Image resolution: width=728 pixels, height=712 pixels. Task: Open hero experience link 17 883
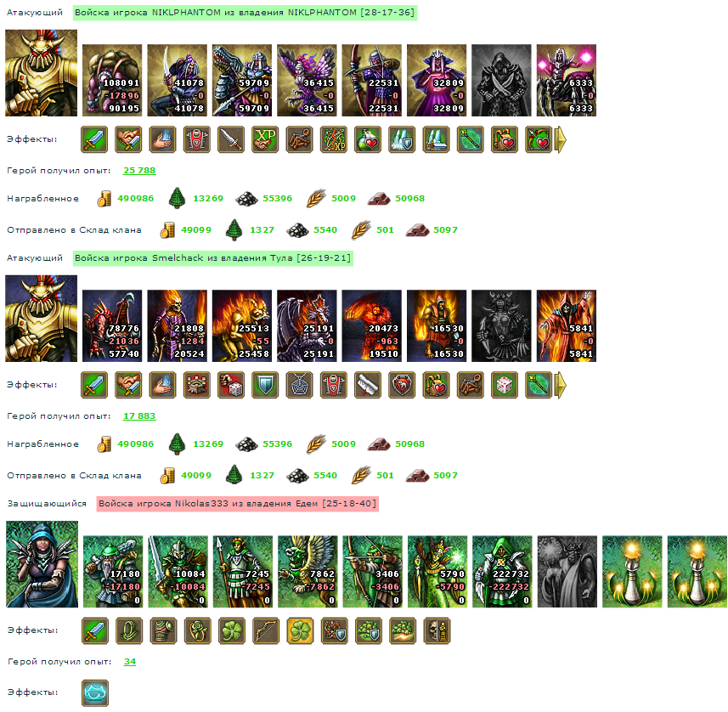pyautogui.click(x=139, y=416)
